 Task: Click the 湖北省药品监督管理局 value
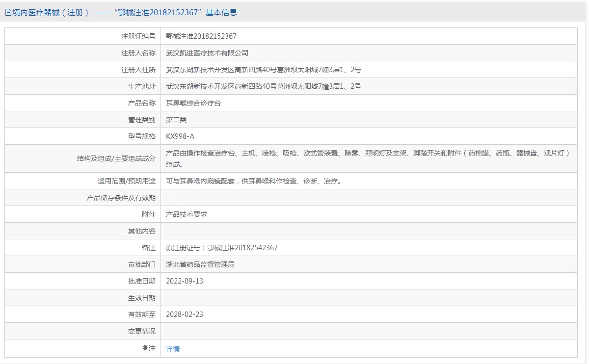[200, 264]
